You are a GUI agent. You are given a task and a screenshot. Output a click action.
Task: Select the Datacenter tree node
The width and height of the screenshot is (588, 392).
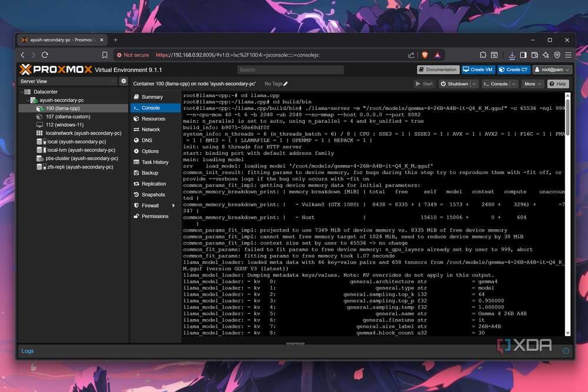click(x=45, y=92)
